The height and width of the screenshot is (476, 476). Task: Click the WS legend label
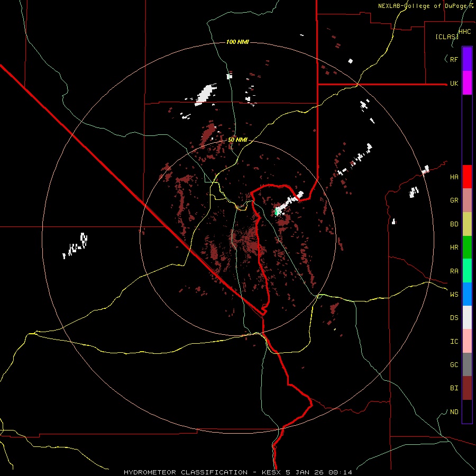[454, 295]
